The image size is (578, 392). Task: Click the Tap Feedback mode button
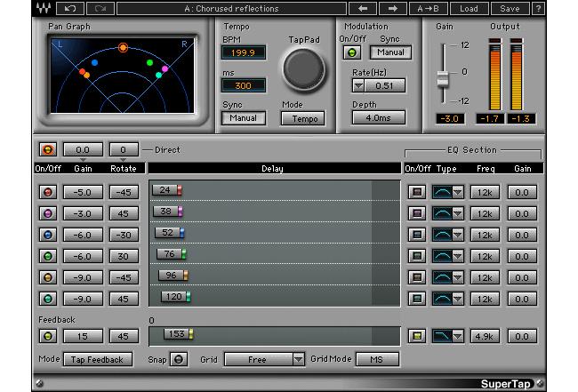point(98,359)
